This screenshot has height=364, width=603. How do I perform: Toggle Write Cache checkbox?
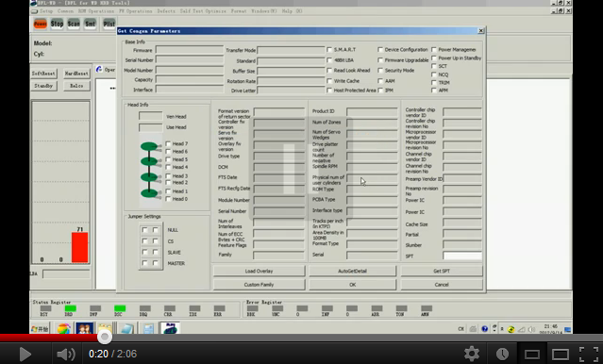329,81
